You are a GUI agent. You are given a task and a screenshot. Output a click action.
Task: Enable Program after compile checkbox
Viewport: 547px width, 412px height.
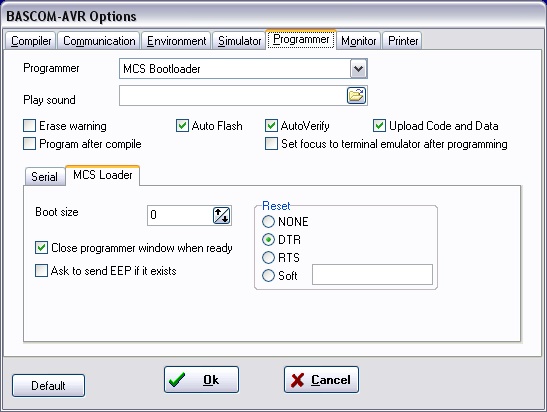pos(29,144)
